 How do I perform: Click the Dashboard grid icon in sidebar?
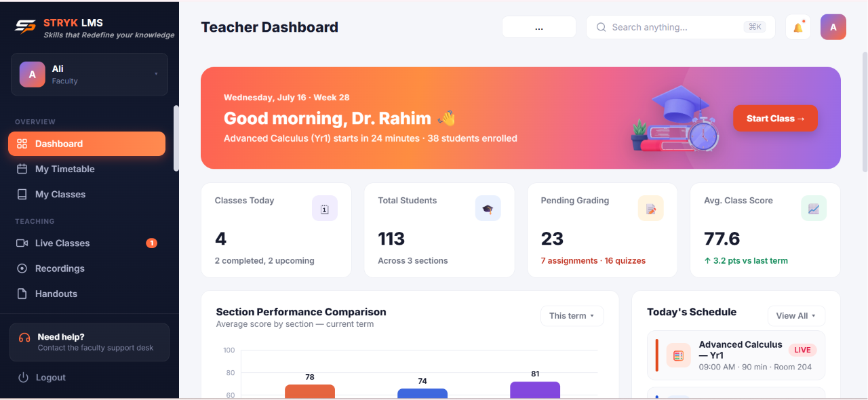tap(22, 144)
